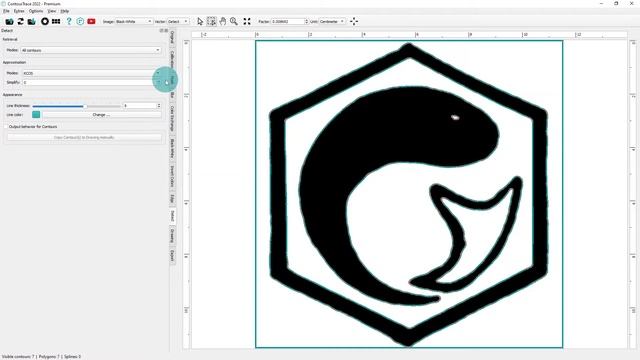Click the Line thickness spin arrows
Image resolution: width=640 pixels, height=360 pixels.
coord(159,106)
